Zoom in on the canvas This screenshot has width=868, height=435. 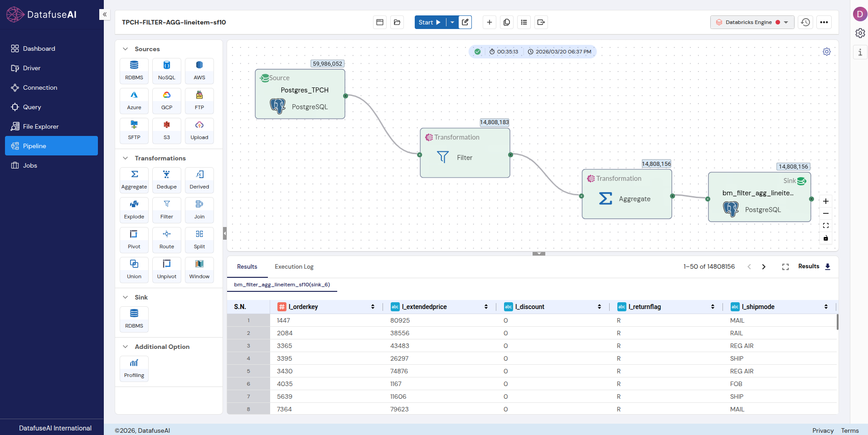click(826, 201)
